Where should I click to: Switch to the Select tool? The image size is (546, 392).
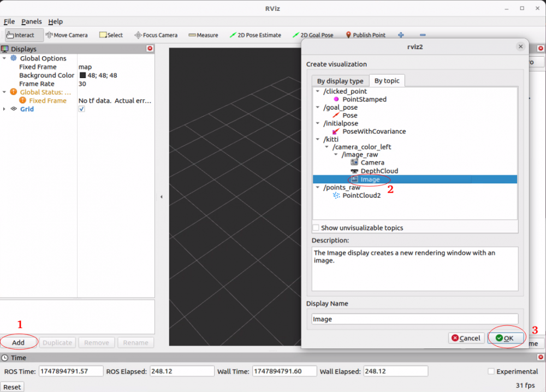pos(111,34)
